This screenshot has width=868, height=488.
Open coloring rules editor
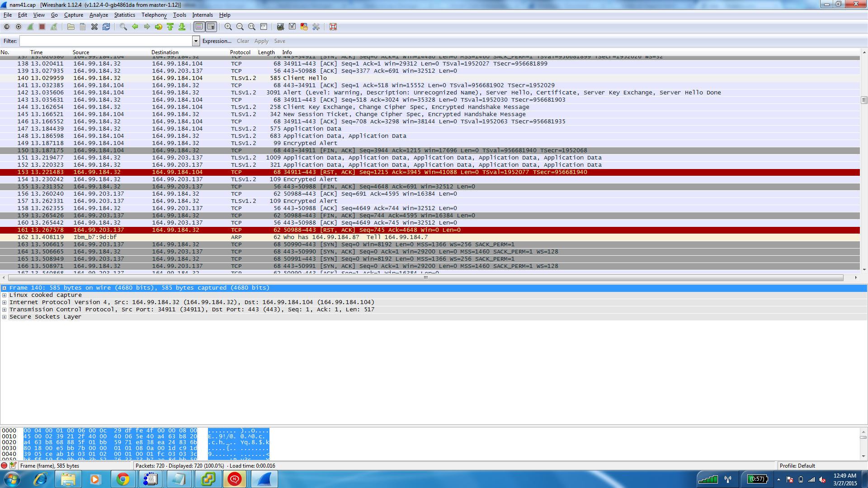(304, 27)
